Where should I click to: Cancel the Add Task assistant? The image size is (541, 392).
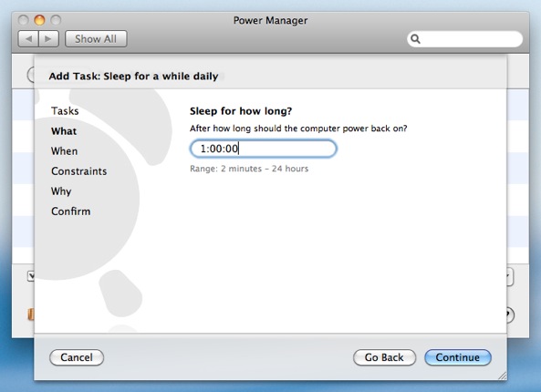click(x=77, y=357)
